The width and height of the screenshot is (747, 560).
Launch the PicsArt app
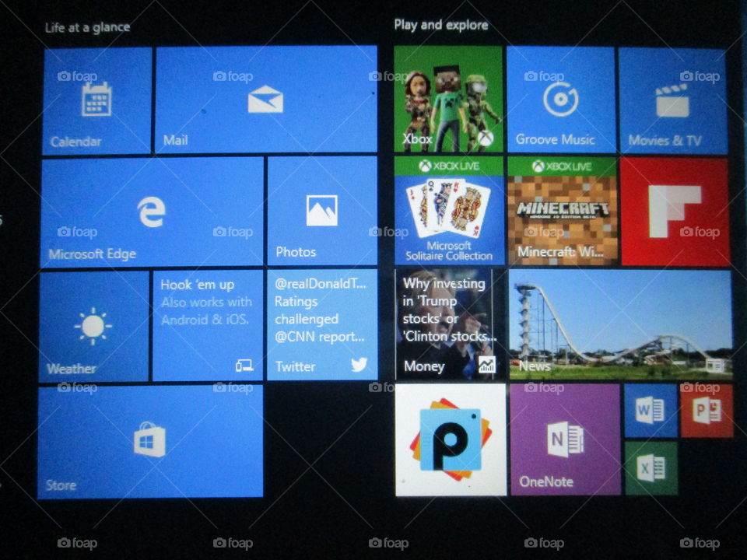click(x=450, y=439)
